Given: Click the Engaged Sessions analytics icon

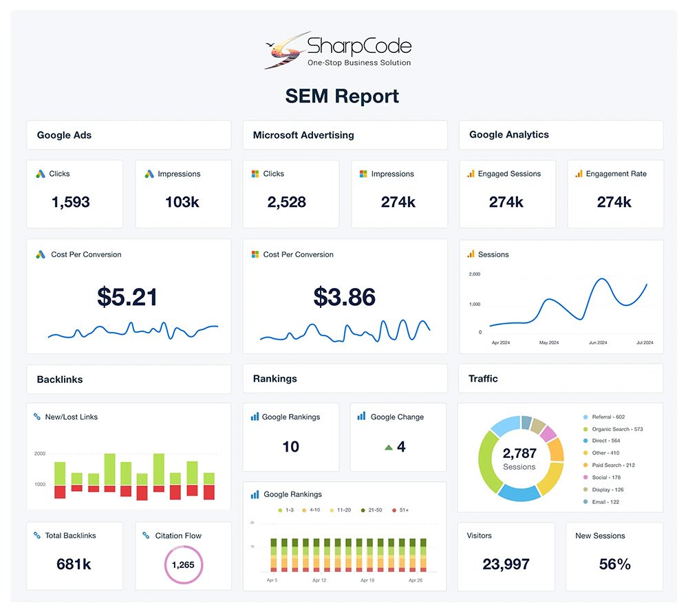Looking at the screenshot, I should (471, 174).
